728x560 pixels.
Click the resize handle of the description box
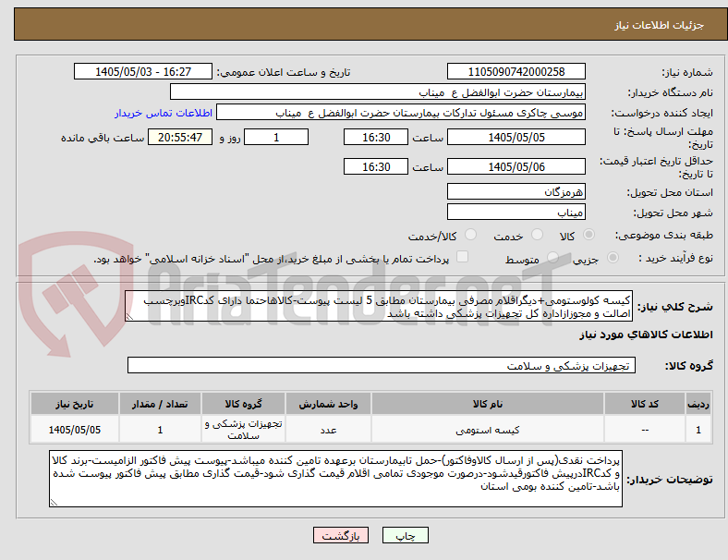pyautogui.click(x=130, y=317)
